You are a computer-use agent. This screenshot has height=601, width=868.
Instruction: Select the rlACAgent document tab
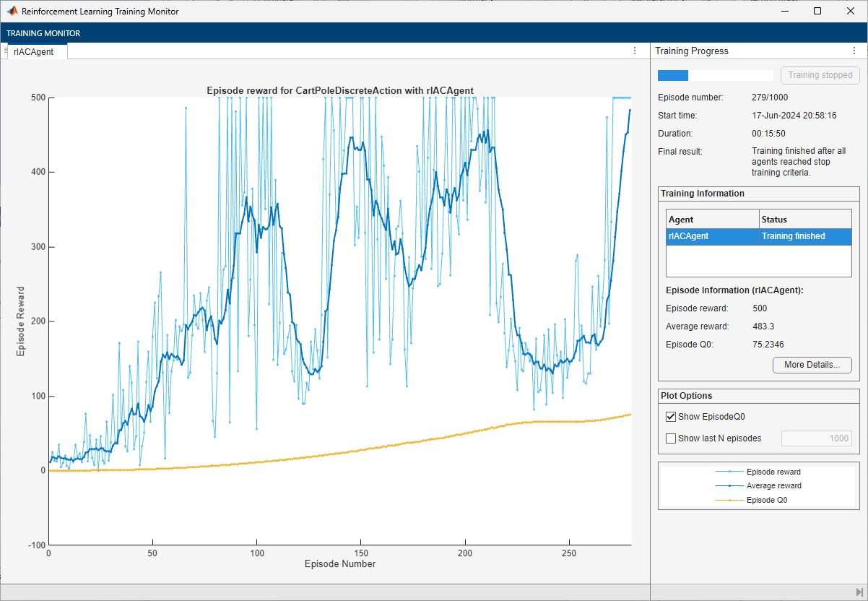(33, 51)
